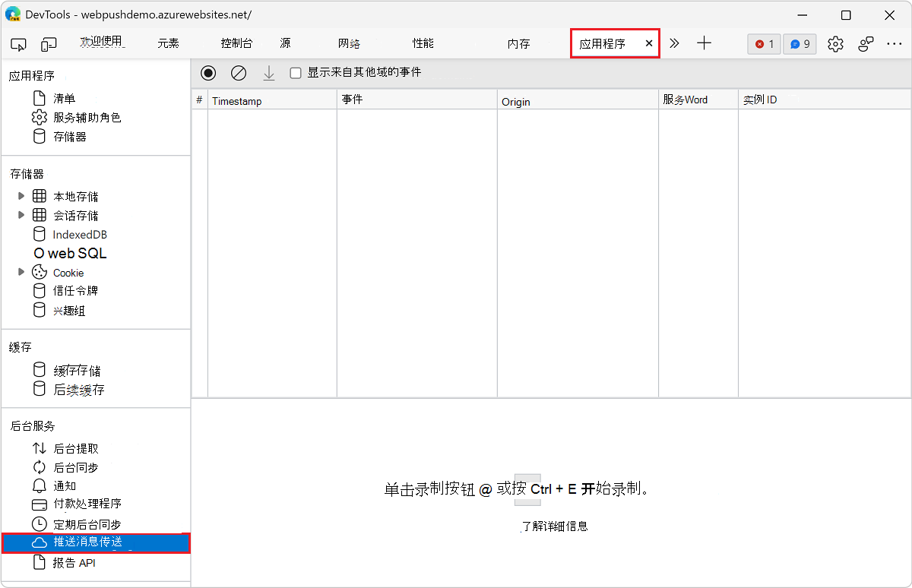Image resolution: width=912 pixels, height=588 pixels.
Task: Expand the 本地存储 tree item
Action: coord(21,196)
